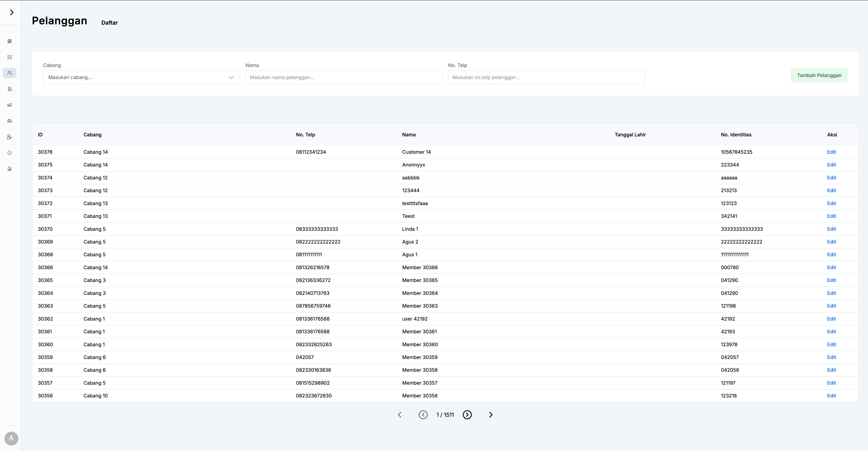868x451 pixels.
Task: Focus the No. Telp input field
Action: point(546,78)
